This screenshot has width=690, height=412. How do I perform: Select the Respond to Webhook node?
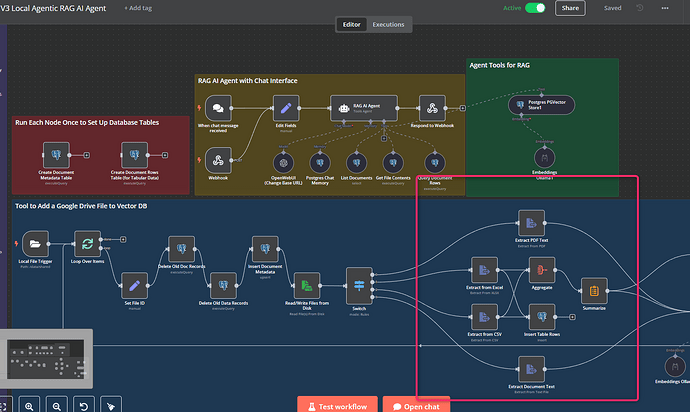tap(432, 108)
